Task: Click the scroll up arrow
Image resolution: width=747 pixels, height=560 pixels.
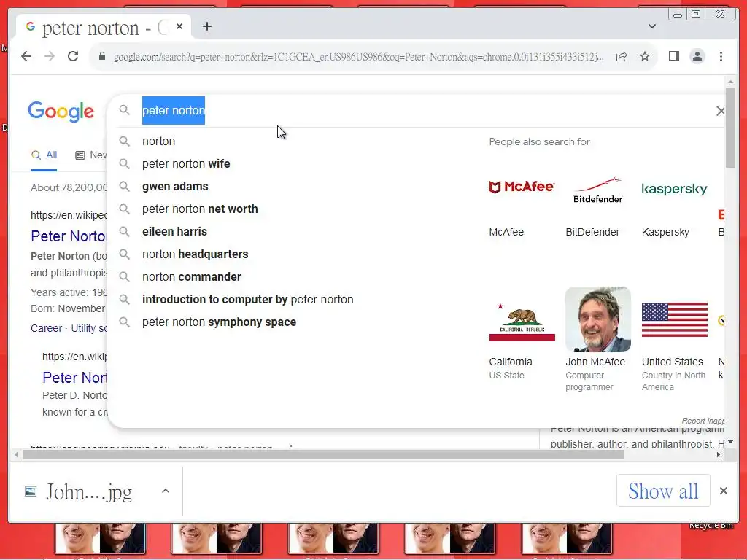Action: point(731,82)
